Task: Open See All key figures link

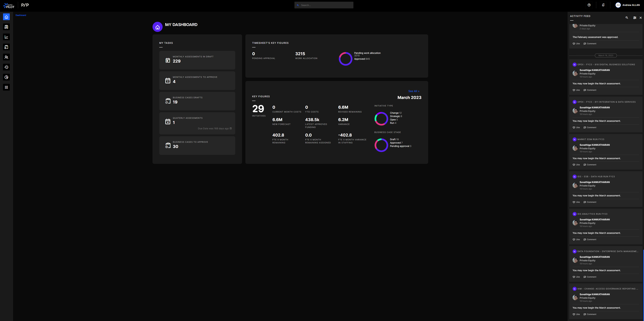Action: pyautogui.click(x=414, y=91)
